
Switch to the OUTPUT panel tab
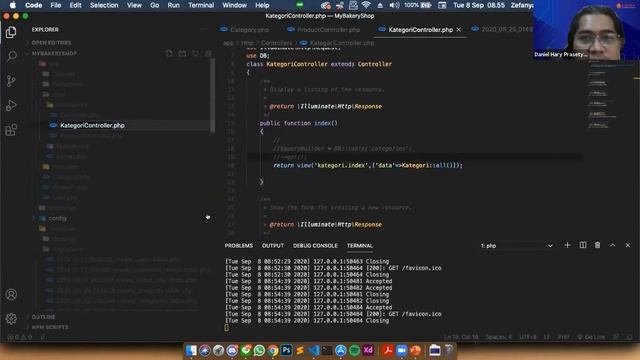(273, 246)
